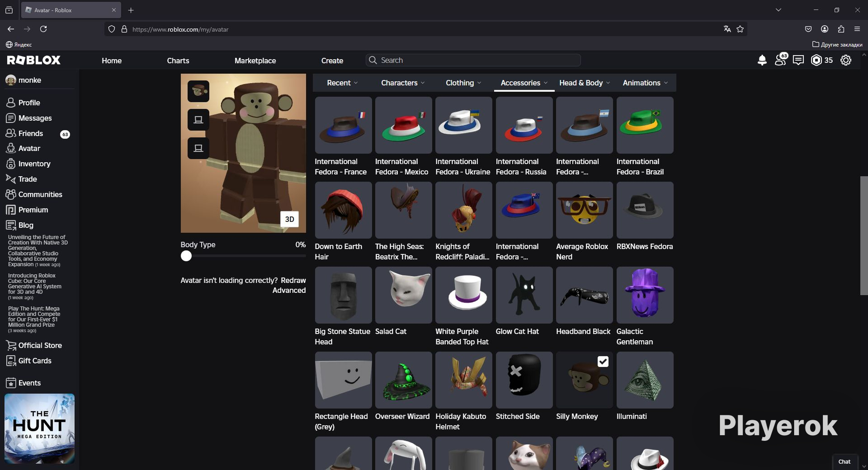Unequip the checked Silly Monkey accessory
868x470 pixels.
[584, 380]
